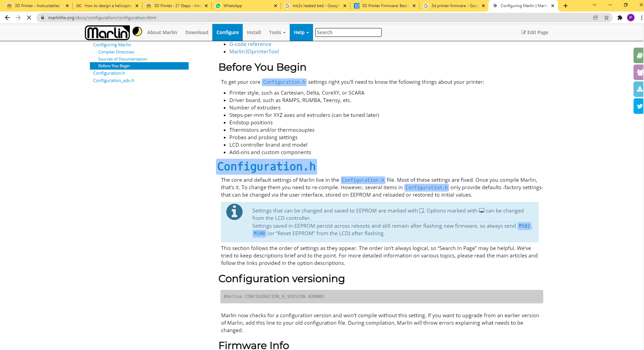Click Edit Page link
The height and width of the screenshot is (350, 644).
click(535, 32)
